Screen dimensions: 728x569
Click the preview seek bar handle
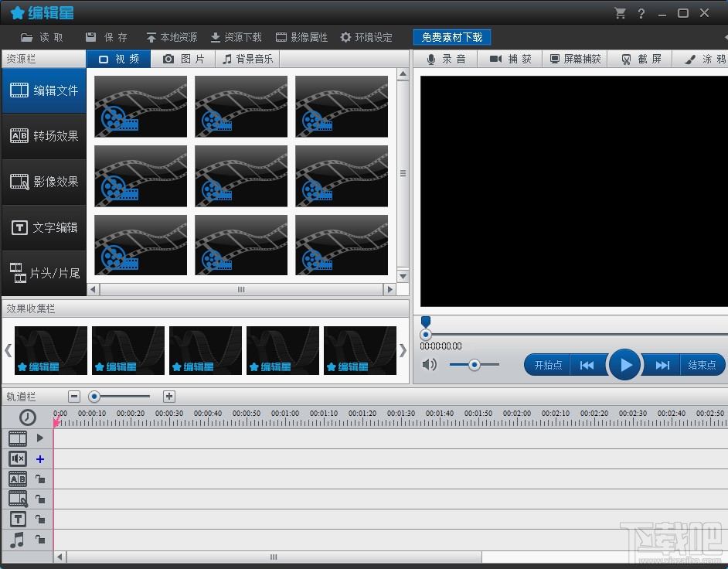pos(426,335)
